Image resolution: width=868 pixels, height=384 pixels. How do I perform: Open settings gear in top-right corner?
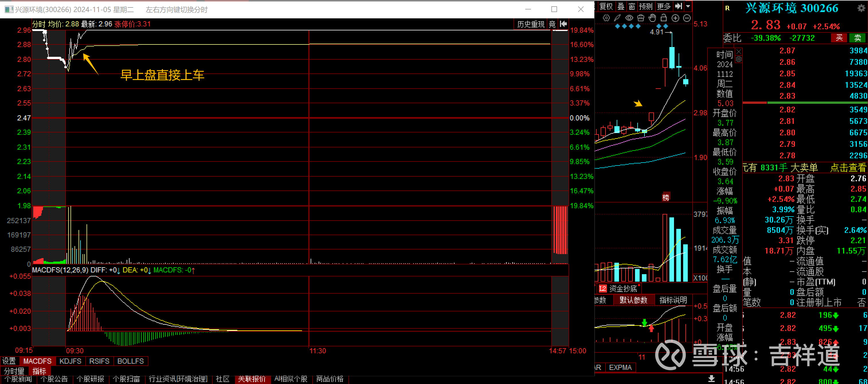tap(861, 8)
